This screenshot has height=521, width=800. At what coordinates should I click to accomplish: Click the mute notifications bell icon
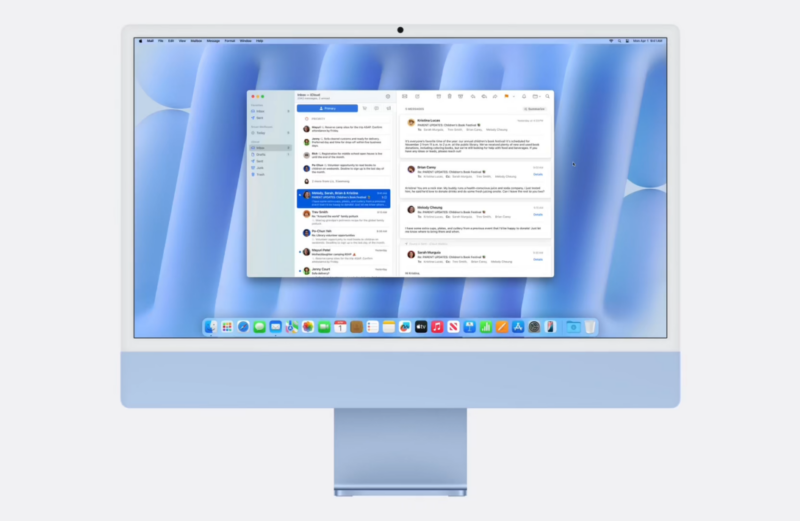coord(524,96)
